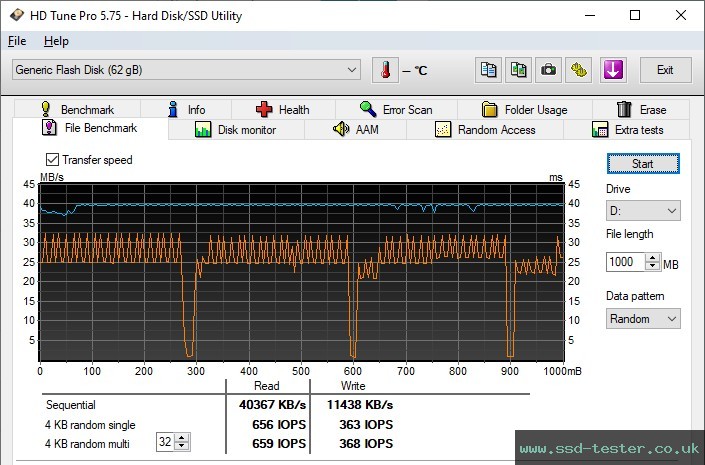Click the Sequential row label
Viewport: 705px width, 465px height.
pyautogui.click(x=71, y=405)
